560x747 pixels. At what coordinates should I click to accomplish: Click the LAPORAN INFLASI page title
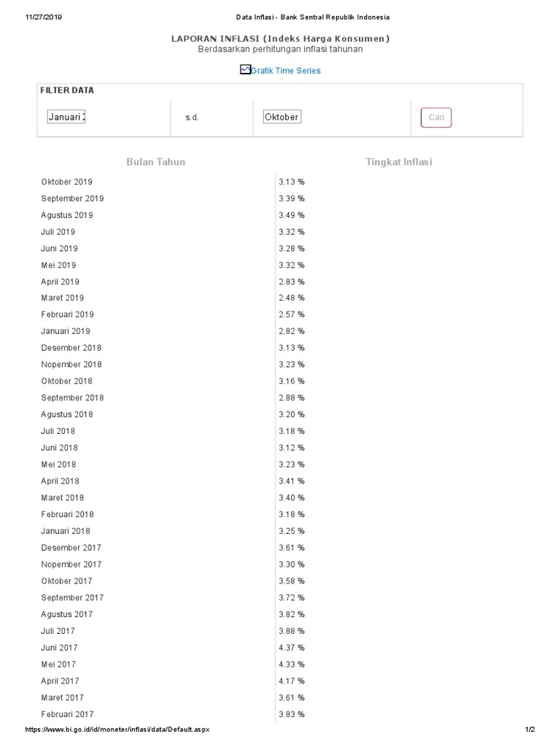click(x=281, y=39)
